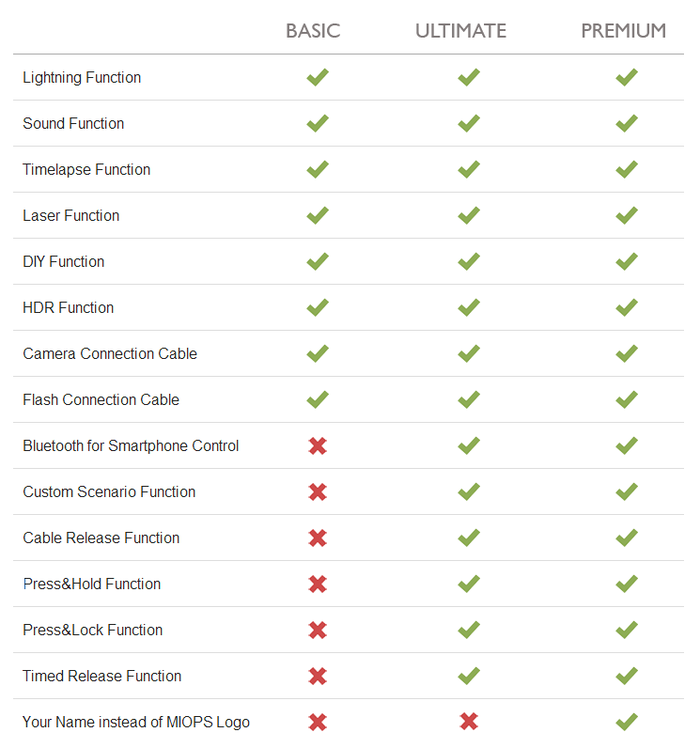Click Basic red X for Bluetooth Control
Viewport: 700px width, 748px height.
pyautogui.click(x=317, y=446)
